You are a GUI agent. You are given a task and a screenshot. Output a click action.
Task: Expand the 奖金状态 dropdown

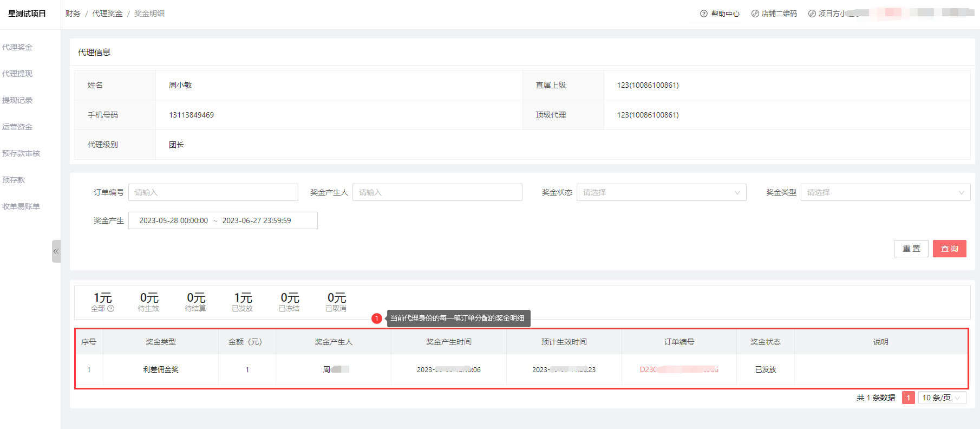tap(661, 192)
